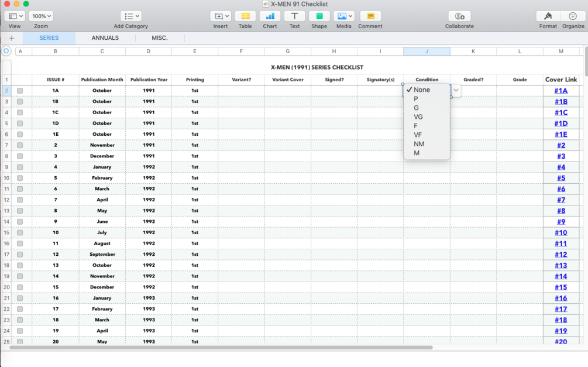Select the X-MEN (1991) SERIES CHECKLIST title
The height and width of the screenshot is (367, 588).
(x=317, y=67)
